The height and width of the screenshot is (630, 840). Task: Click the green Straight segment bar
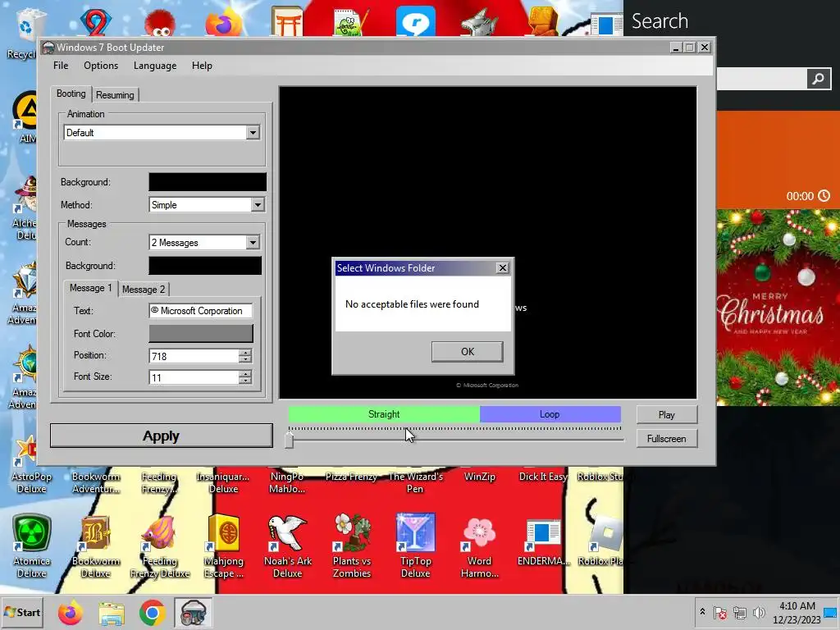(384, 414)
